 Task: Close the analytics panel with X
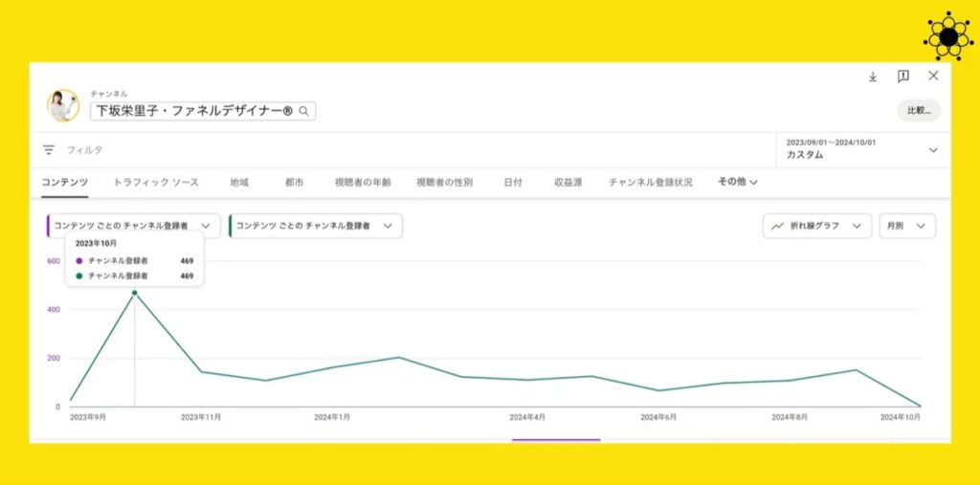pos(933,77)
